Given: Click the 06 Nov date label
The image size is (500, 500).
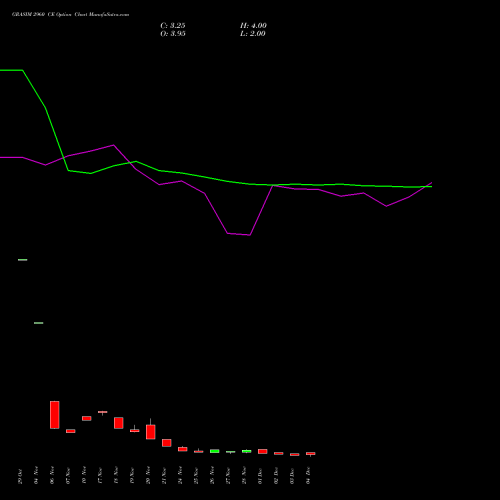Looking at the screenshot, I should (52, 475).
